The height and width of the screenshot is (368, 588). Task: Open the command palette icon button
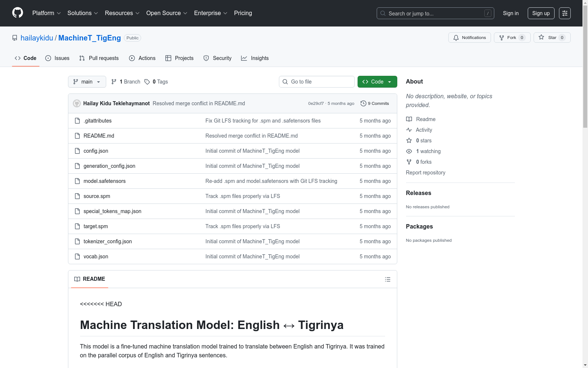(565, 13)
